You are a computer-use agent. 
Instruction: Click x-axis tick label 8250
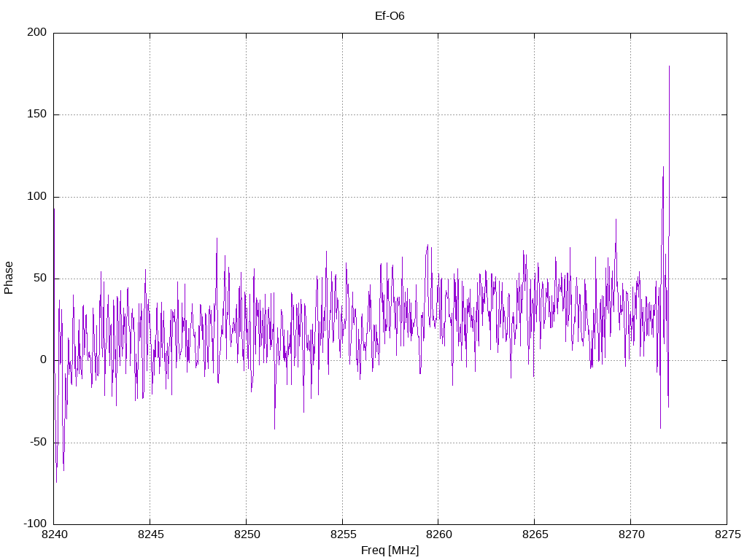[247, 534]
